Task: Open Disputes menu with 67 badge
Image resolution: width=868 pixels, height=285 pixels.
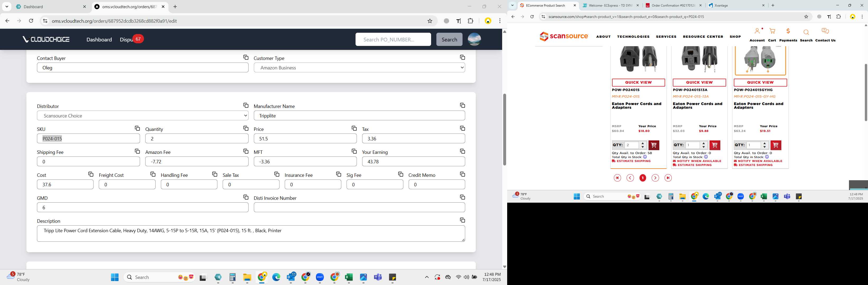Action: coord(131,39)
